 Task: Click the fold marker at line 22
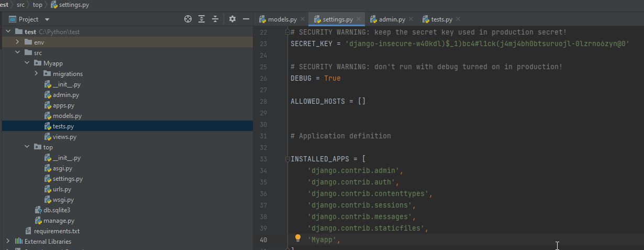287,32
